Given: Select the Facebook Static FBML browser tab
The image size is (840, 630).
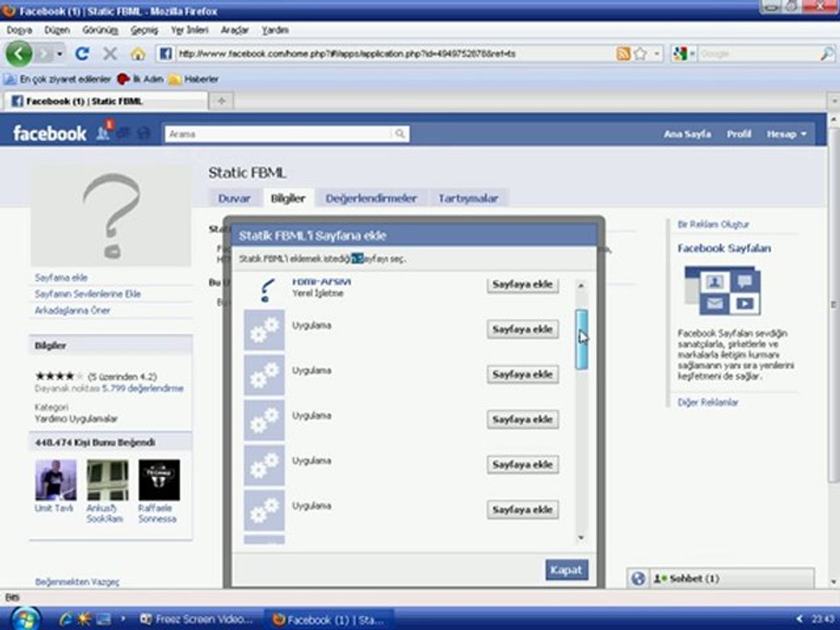Looking at the screenshot, I should point(106,101).
